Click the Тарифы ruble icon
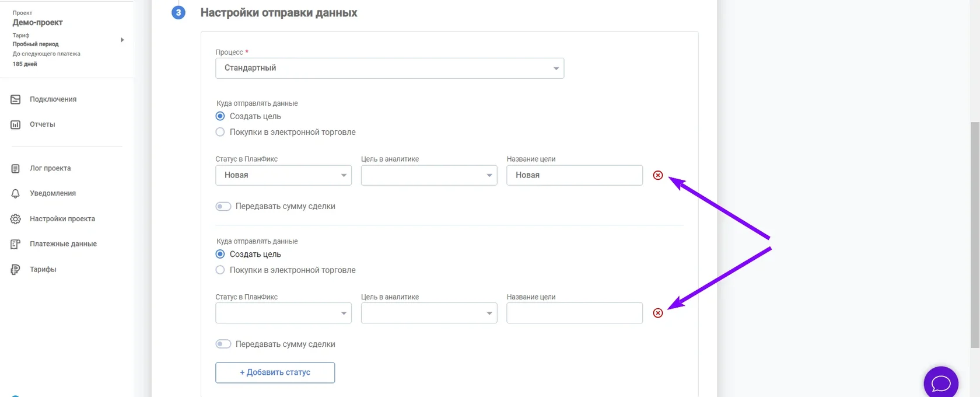This screenshot has width=980, height=397. coord(16,269)
